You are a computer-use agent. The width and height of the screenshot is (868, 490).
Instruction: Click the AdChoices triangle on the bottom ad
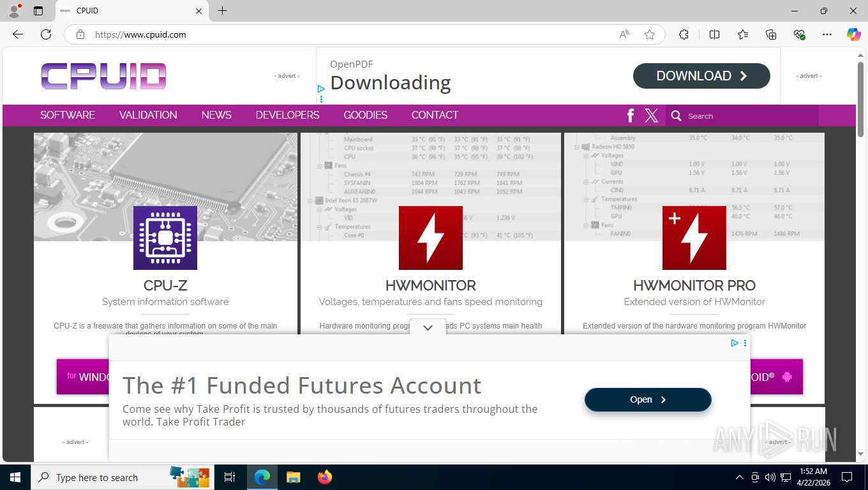[735, 343]
